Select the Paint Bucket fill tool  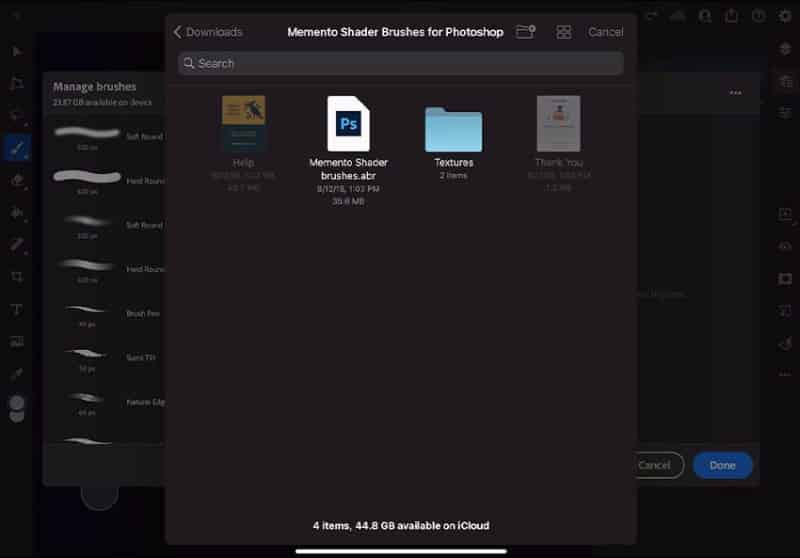(x=16, y=213)
